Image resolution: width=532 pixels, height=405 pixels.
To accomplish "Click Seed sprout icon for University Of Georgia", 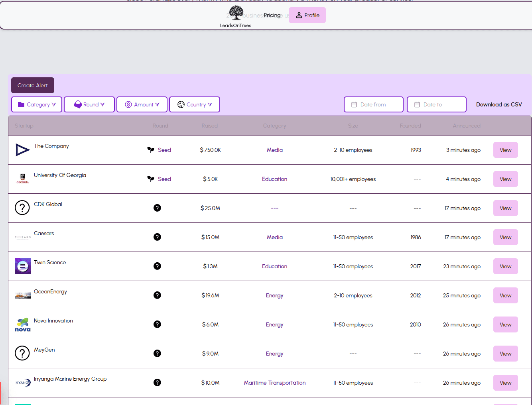I will [151, 179].
